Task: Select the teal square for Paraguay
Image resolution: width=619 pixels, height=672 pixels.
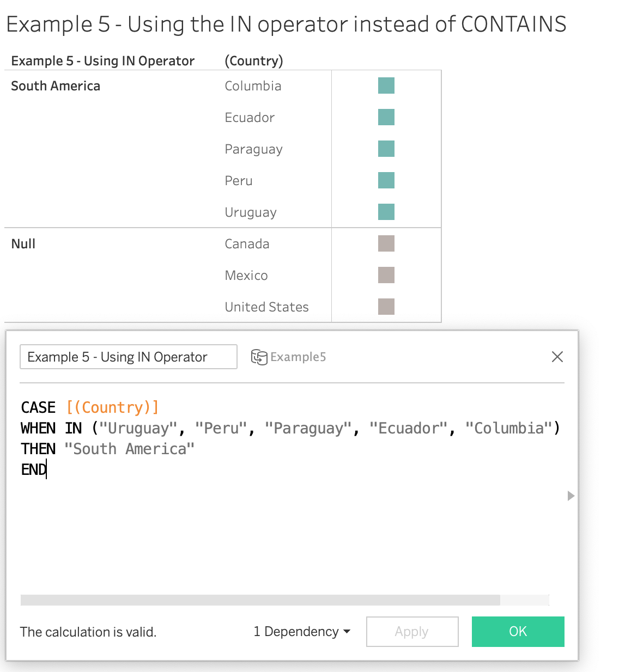Action: click(386, 149)
